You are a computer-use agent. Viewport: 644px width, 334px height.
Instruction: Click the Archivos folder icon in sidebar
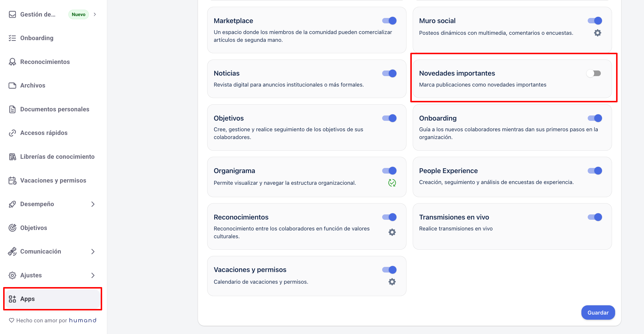[12, 86]
